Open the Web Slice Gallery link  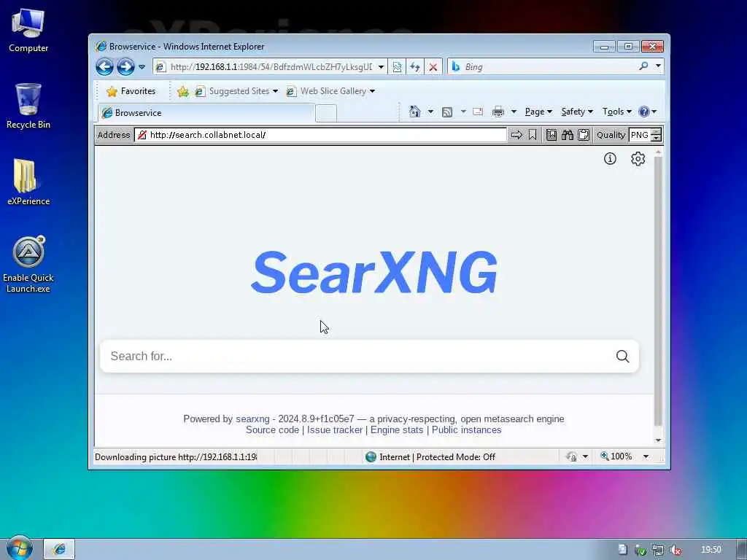coord(330,91)
